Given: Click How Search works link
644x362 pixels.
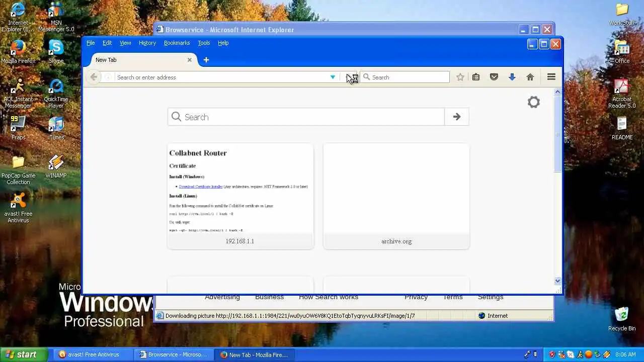Looking at the screenshot, I should pyautogui.click(x=329, y=297).
